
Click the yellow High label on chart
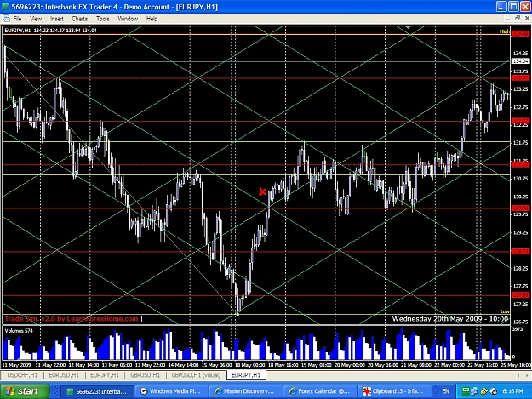[504, 31]
